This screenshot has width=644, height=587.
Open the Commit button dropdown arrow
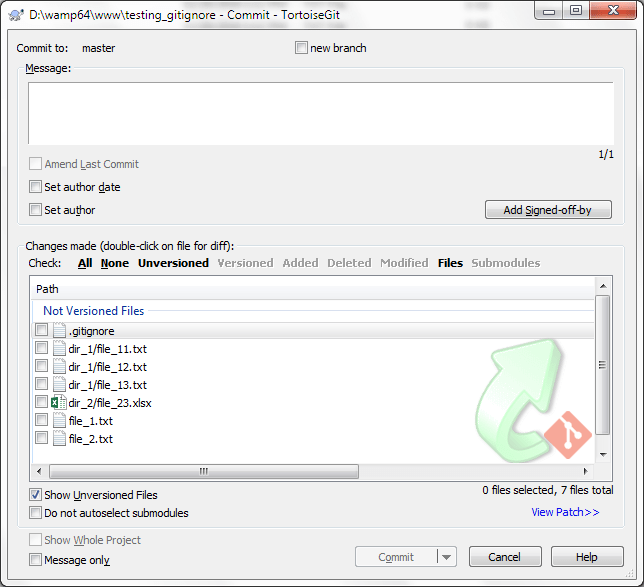click(447, 557)
